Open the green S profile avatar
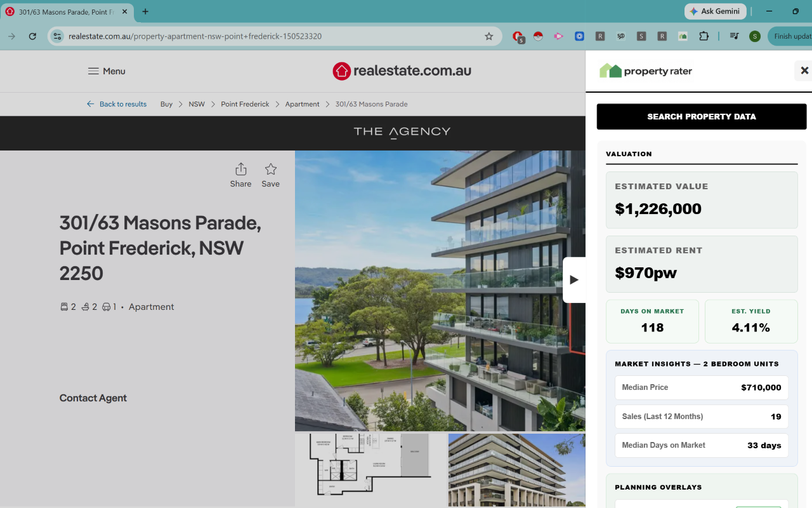Viewport: 812px width, 508px height. pos(755,36)
